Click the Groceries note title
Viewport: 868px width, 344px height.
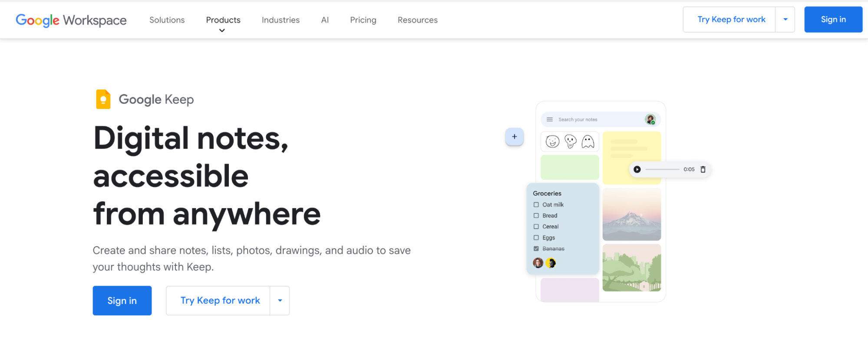click(547, 193)
